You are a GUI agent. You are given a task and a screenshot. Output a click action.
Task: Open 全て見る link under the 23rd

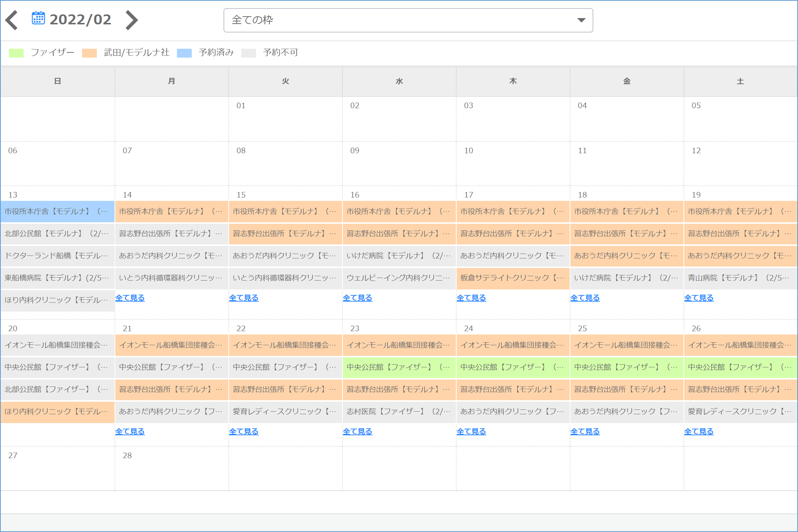(357, 432)
